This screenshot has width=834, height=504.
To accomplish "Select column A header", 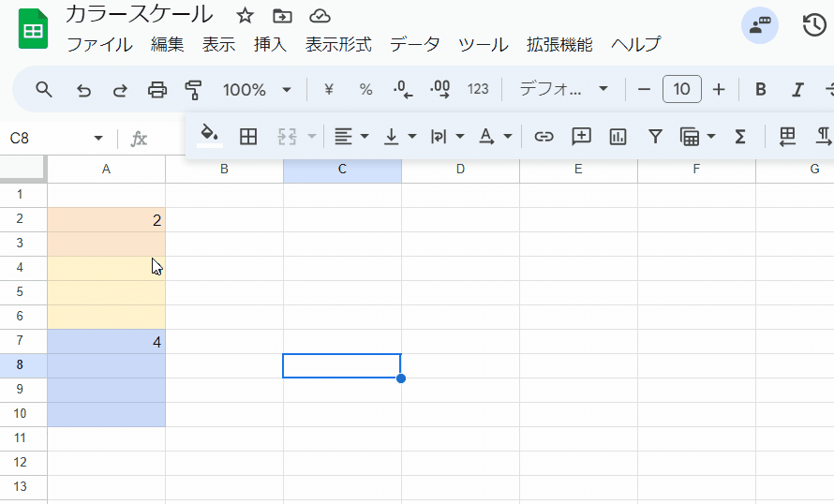I will click(107, 169).
